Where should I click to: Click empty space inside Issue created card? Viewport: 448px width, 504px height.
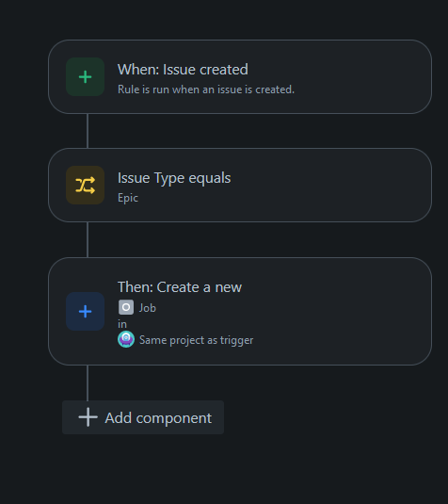(x=353, y=77)
